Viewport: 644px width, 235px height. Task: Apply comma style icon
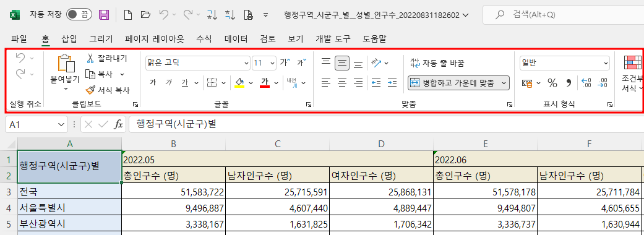click(569, 83)
